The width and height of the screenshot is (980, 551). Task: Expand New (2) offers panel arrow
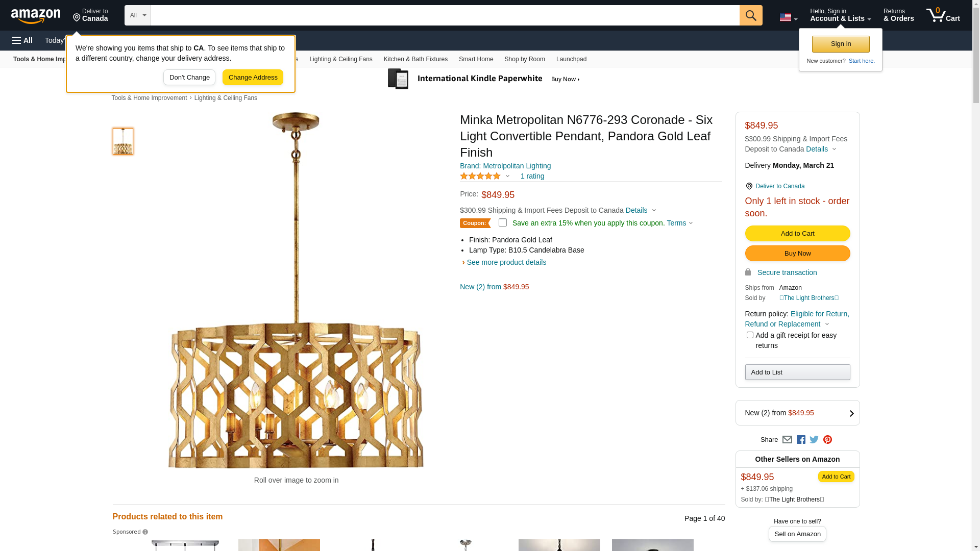pos(851,413)
